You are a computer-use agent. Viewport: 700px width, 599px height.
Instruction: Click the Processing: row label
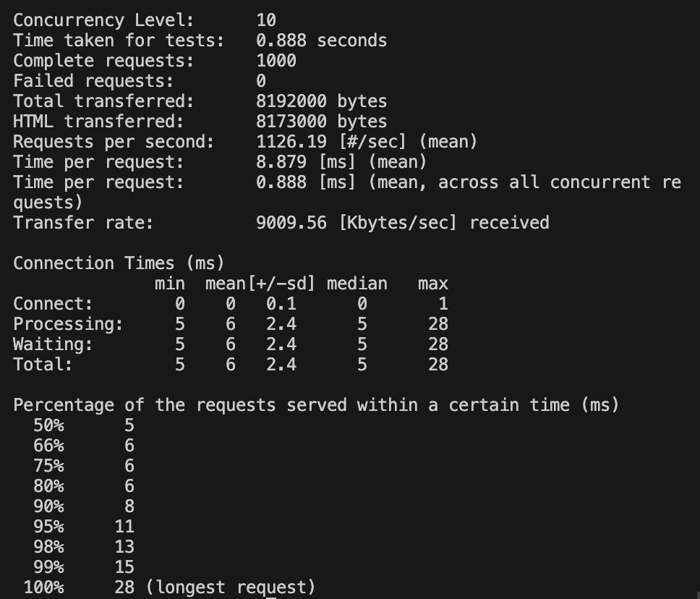(68, 324)
